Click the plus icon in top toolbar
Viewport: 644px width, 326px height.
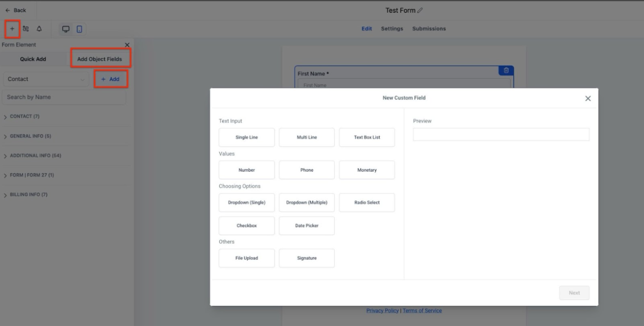[12, 29]
